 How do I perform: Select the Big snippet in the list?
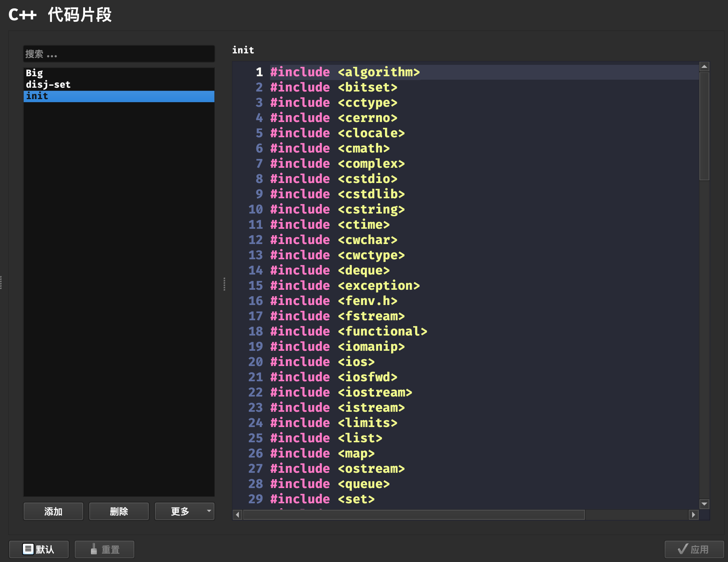coord(34,73)
